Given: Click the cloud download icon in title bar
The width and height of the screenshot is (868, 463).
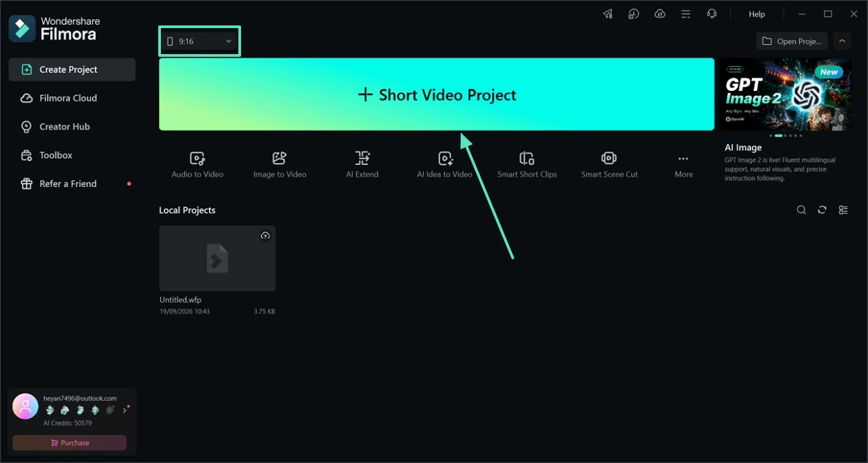Looking at the screenshot, I should (x=660, y=14).
